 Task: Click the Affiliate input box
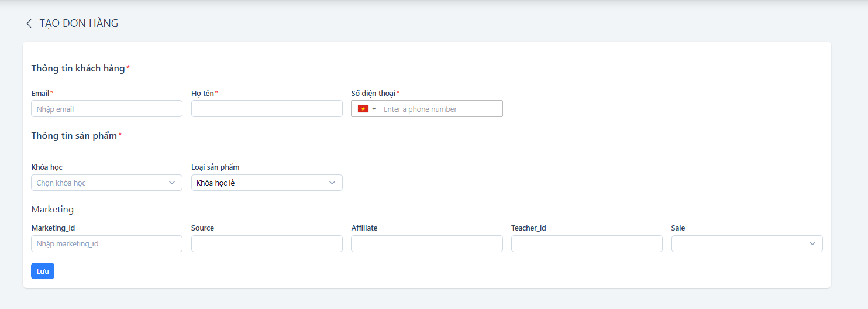coord(427,243)
